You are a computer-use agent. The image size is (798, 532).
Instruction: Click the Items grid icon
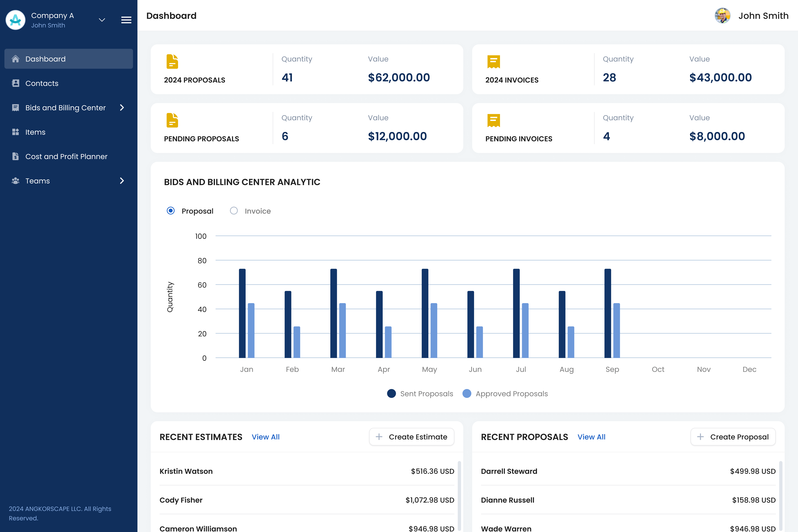point(16,132)
